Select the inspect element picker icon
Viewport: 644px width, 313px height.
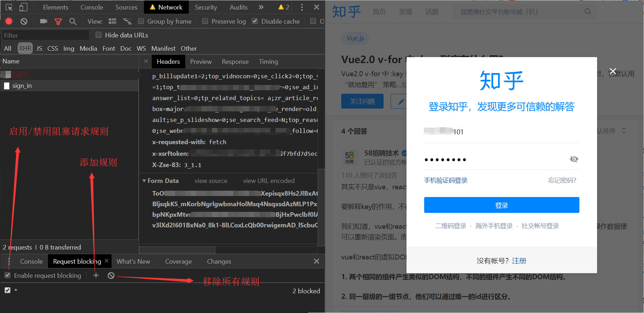(x=9, y=7)
